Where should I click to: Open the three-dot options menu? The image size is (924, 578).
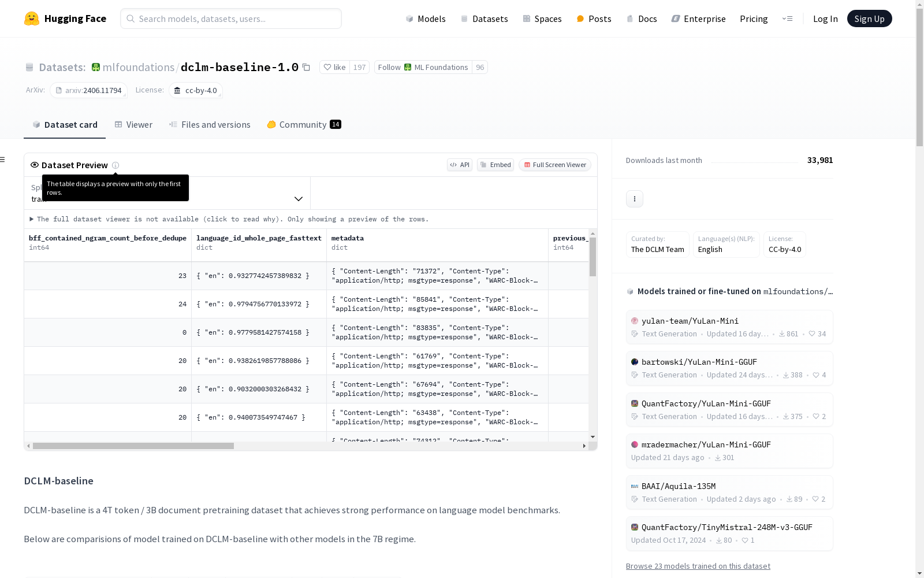coord(634,199)
